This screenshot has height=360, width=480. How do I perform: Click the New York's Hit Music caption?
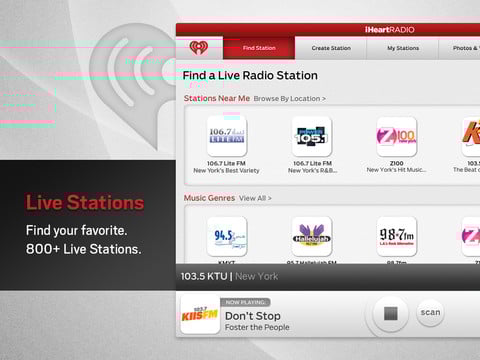click(396, 170)
